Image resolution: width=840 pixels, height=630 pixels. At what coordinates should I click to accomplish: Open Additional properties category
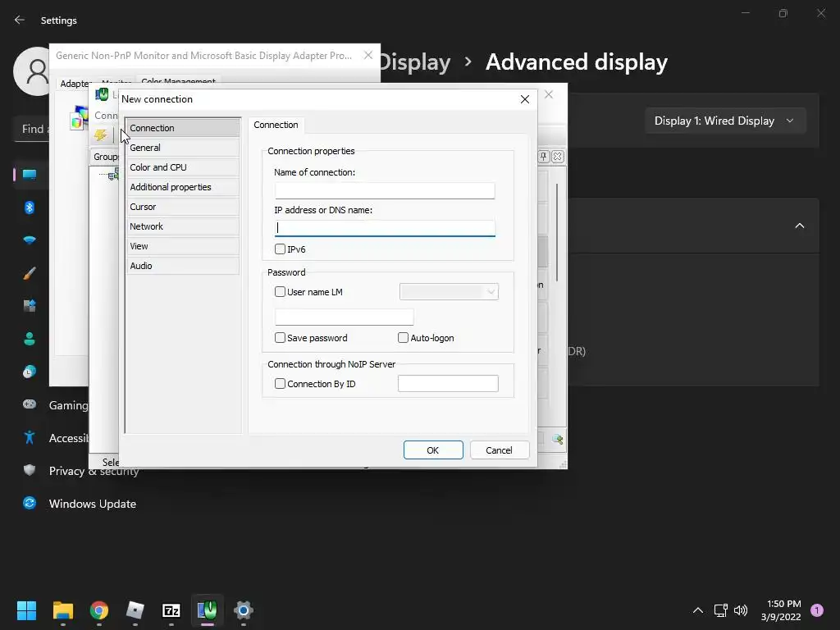tap(183, 187)
